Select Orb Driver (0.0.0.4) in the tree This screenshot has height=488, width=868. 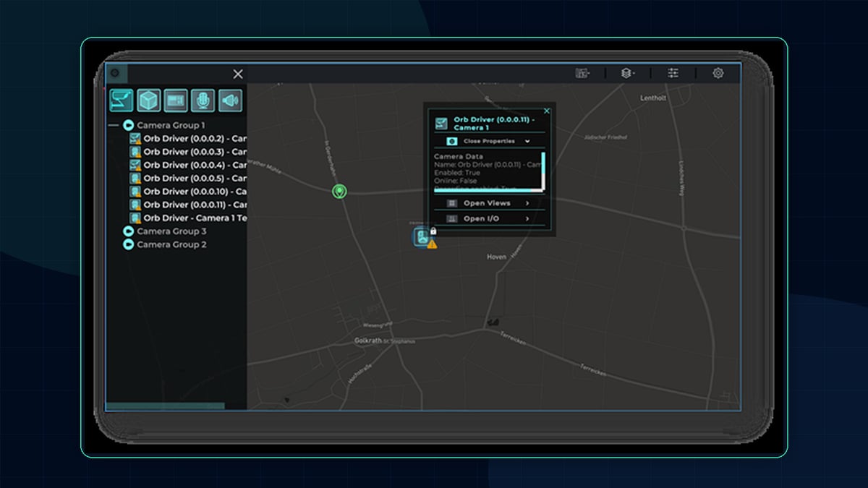pos(195,165)
